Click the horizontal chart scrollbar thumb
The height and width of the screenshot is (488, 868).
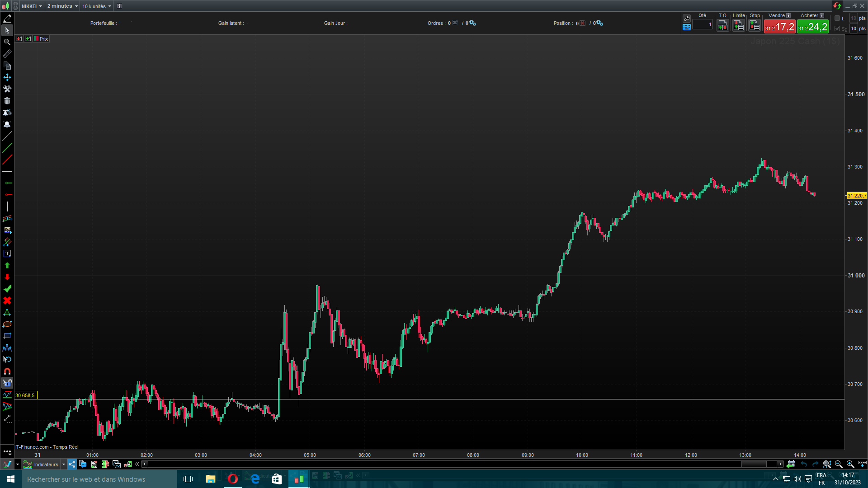click(x=754, y=464)
